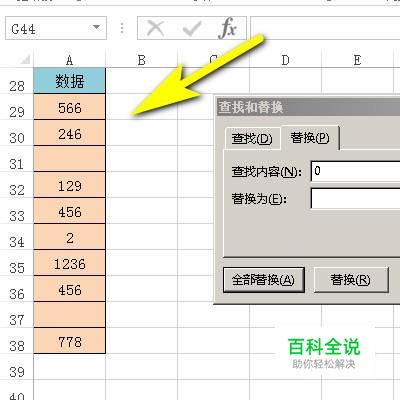
Task: Select column D header
Action: (285, 60)
